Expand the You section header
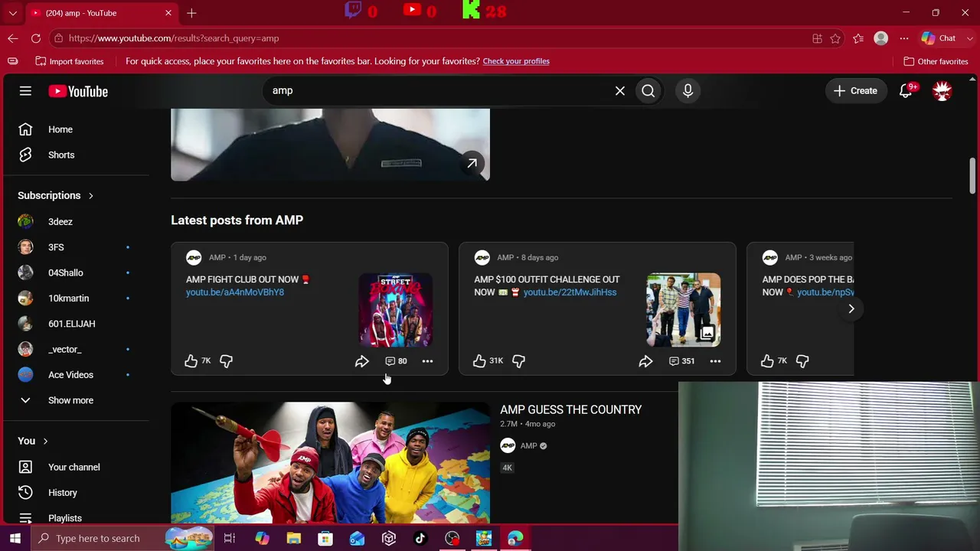Viewport: 980px width, 551px height. [33, 441]
